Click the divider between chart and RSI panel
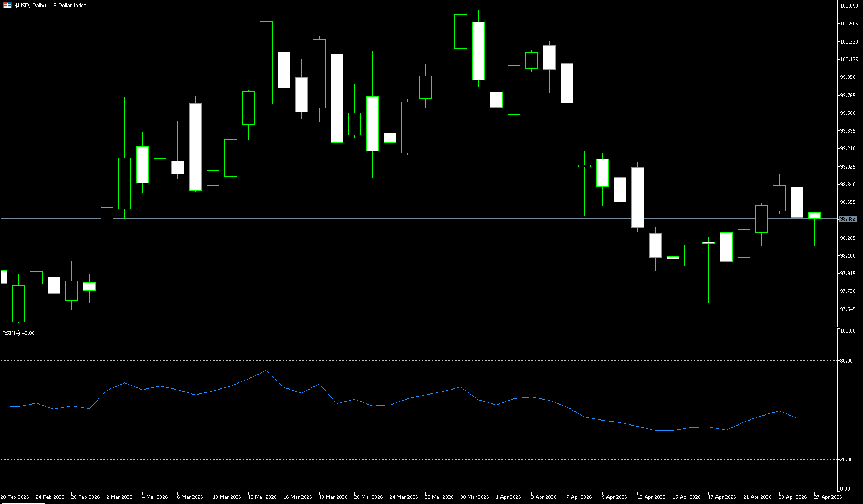 click(x=420, y=328)
